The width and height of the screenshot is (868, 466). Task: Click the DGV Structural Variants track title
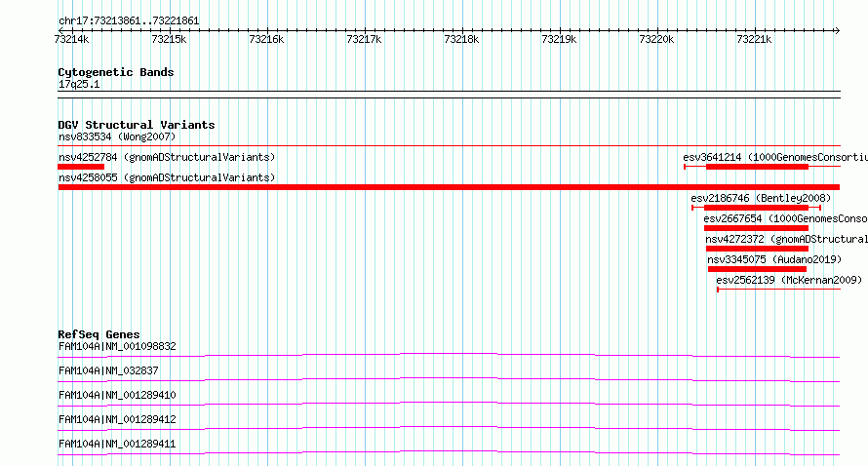click(x=137, y=125)
